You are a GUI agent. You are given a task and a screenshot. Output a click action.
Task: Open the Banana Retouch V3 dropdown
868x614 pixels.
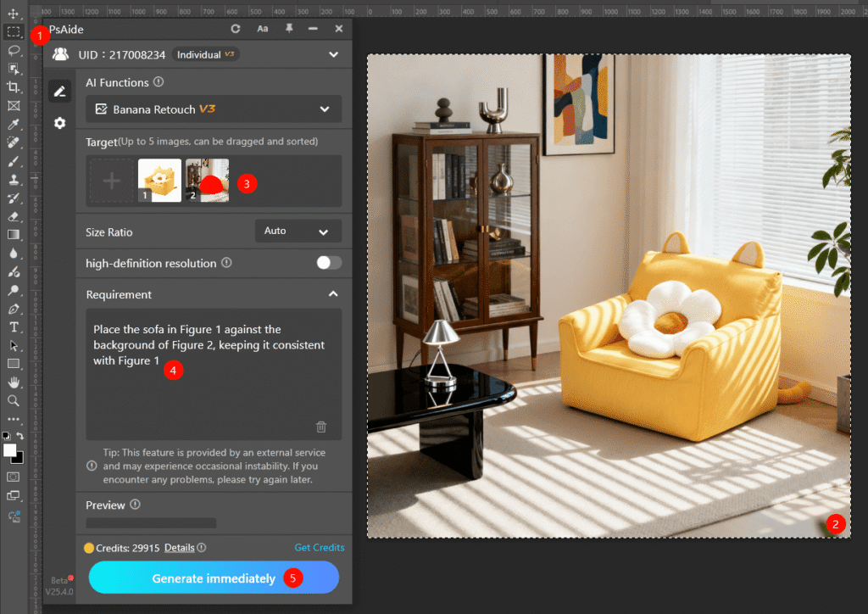pos(213,109)
